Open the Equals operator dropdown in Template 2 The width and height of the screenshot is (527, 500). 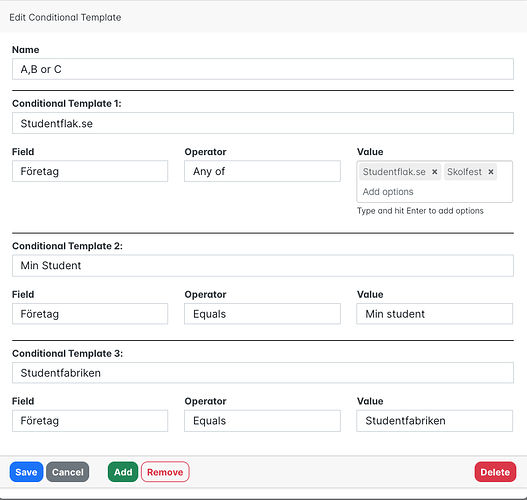click(262, 314)
